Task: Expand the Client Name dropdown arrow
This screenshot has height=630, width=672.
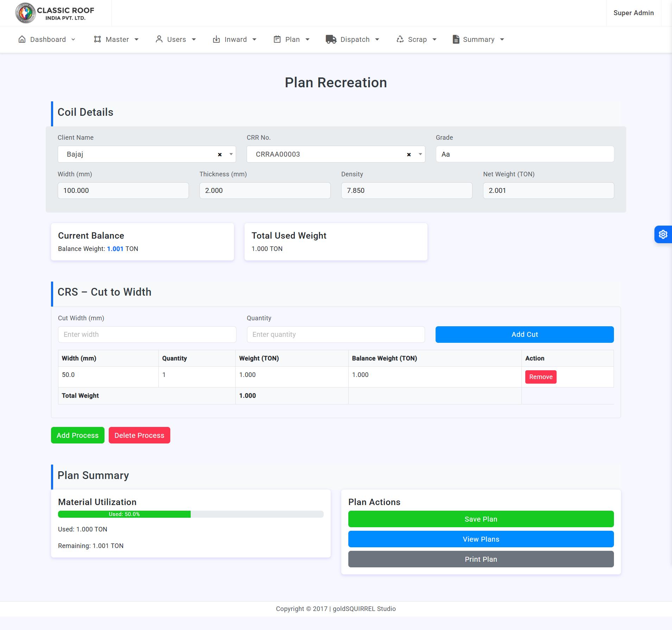Action: [231, 155]
